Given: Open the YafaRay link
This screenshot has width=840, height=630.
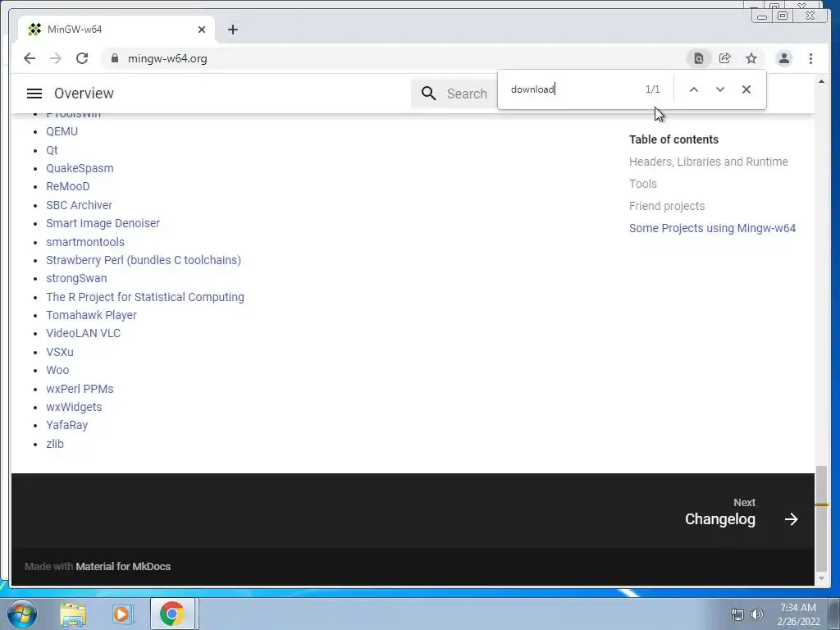Looking at the screenshot, I should [x=67, y=426].
